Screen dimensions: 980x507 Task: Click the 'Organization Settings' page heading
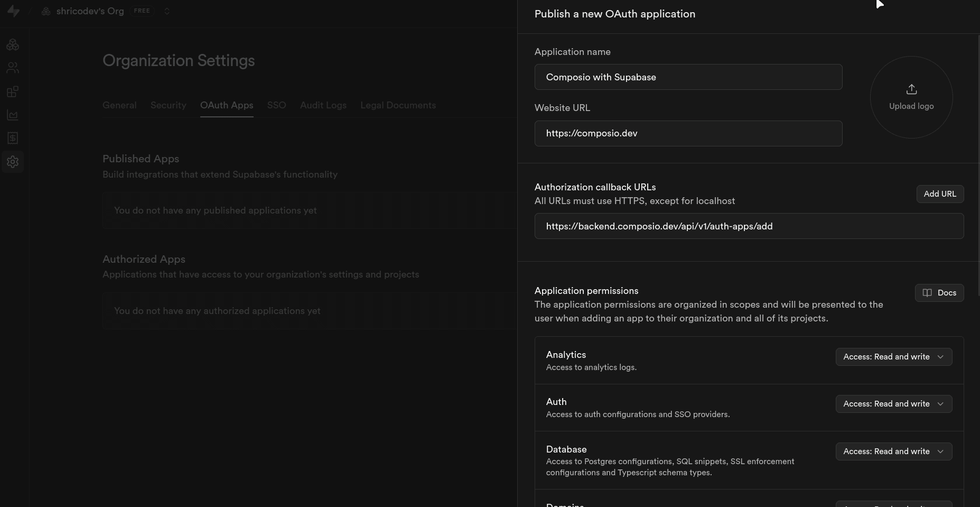[x=179, y=61]
